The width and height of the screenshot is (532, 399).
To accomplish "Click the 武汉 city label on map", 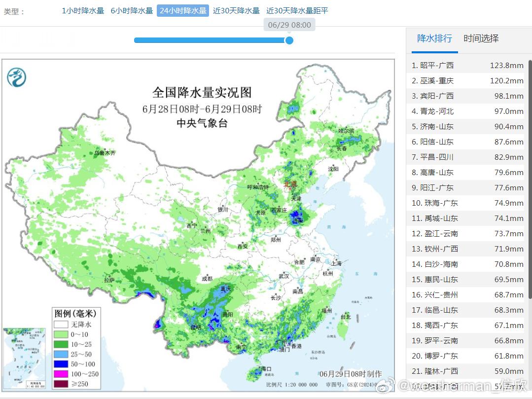I will (284, 276).
